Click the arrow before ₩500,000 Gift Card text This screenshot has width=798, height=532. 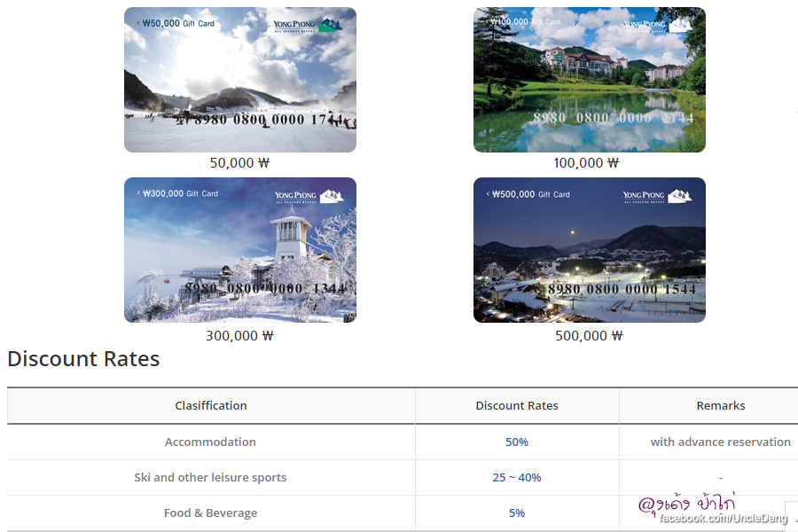point(487,194)
